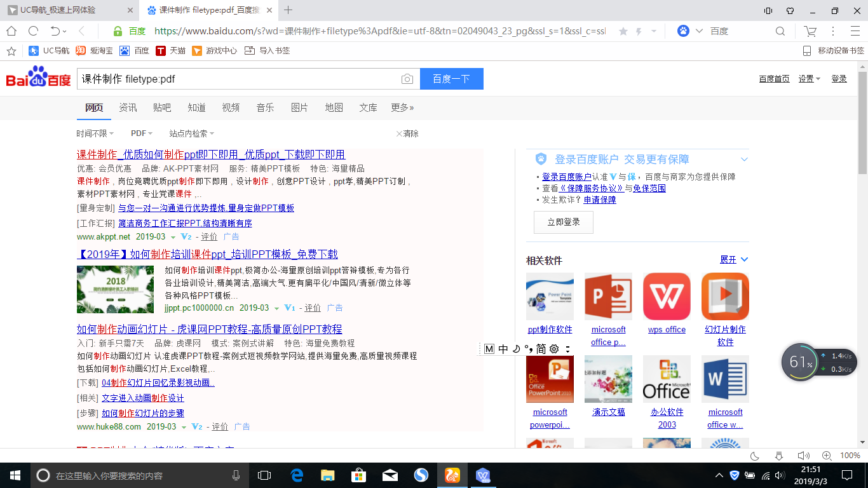
Task: Click the 2018 green leaf result thumbnail
Action: click(x=115, y=289)
